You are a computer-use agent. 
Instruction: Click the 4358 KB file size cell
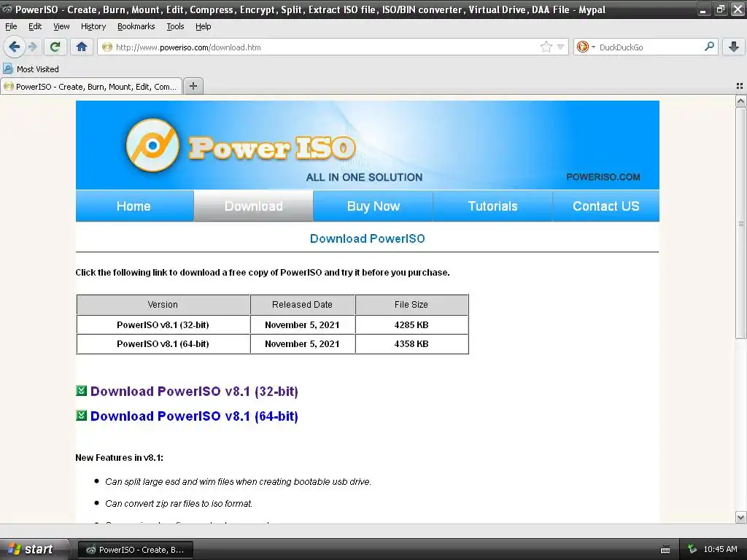click(x=411, y=344)
